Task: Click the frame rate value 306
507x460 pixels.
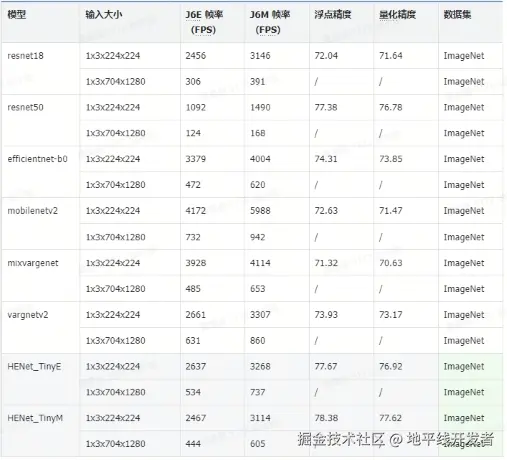Action: pyautogui.click(x=193, y=82)
